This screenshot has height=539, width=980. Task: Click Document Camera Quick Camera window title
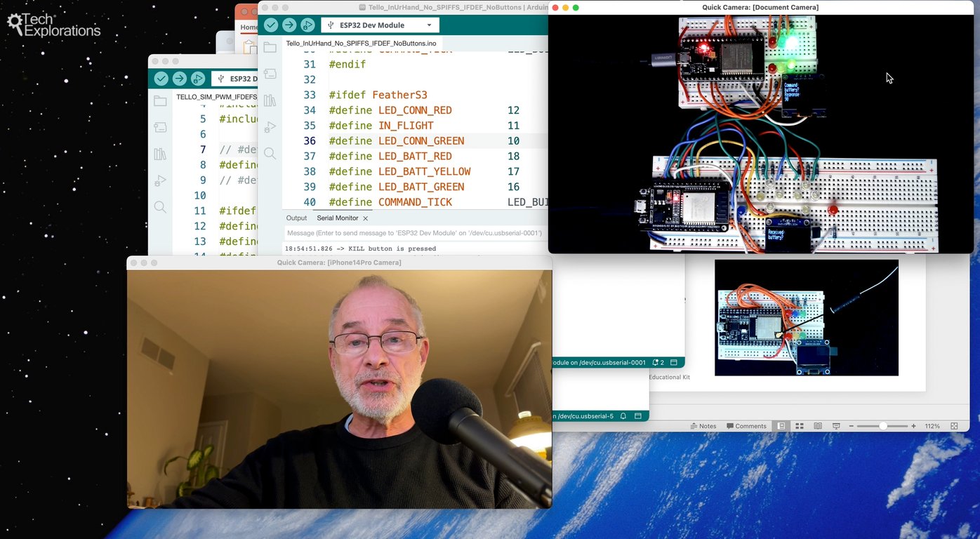760,8
